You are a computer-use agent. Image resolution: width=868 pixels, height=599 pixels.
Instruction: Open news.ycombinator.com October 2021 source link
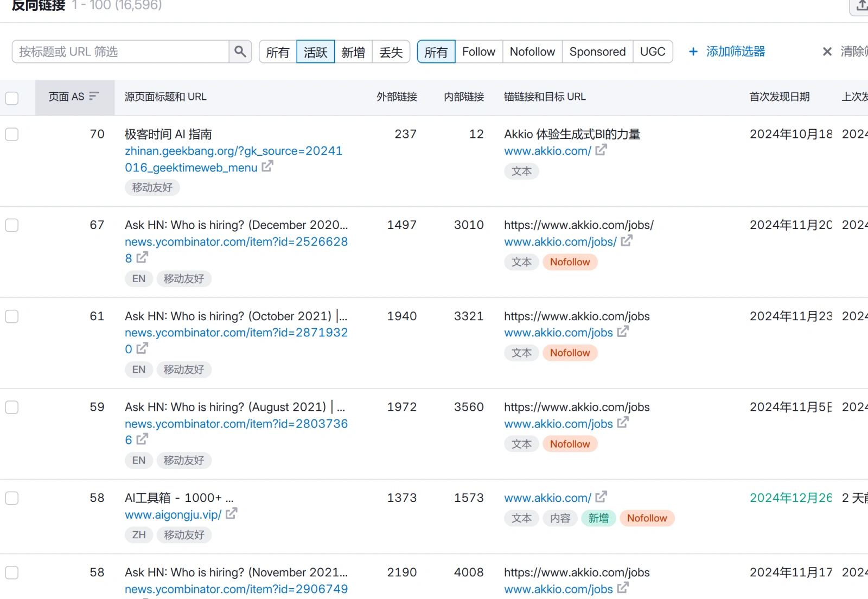tap(236, 333)
